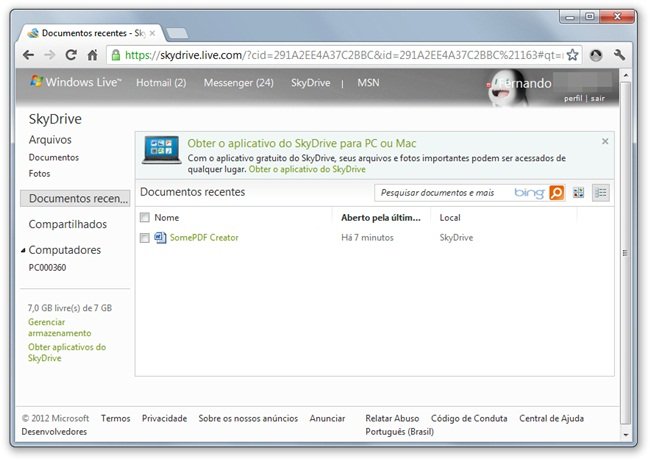
Task: Click the laptop image in the SkyDrive app banner
Action: point(161,150)
